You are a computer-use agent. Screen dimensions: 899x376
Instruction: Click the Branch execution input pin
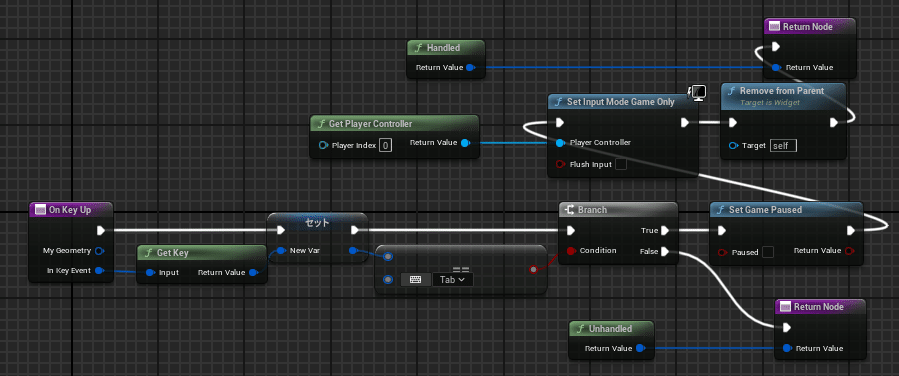[570, 230]
